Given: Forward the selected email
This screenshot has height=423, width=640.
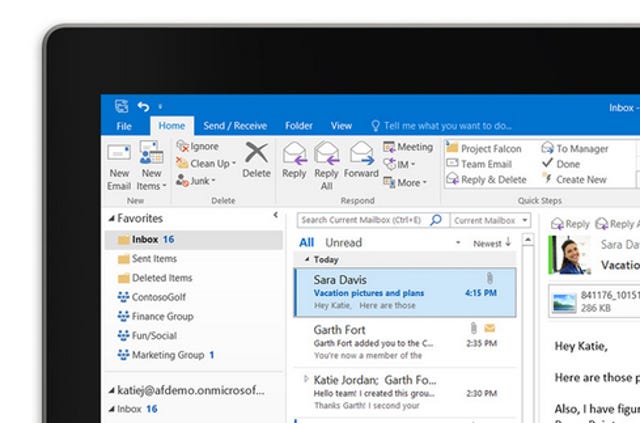Looking at the screenshot, I should point(361,160).
